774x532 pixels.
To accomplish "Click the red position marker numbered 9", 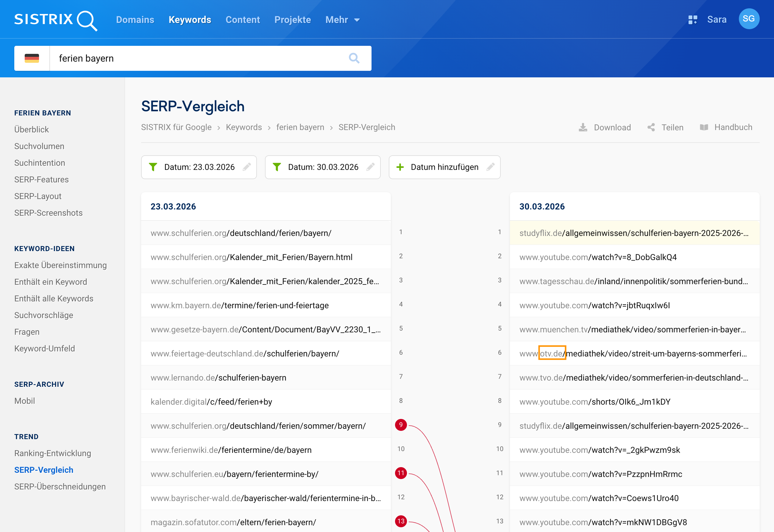I will (x=400, y=425).
